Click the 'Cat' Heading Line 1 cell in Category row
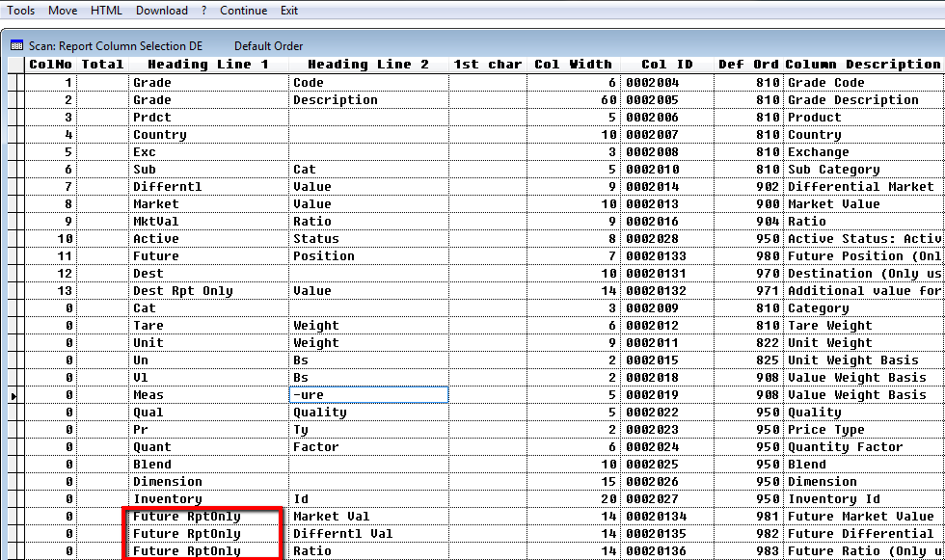Screen dimensions: 945x560 [208, 308]
